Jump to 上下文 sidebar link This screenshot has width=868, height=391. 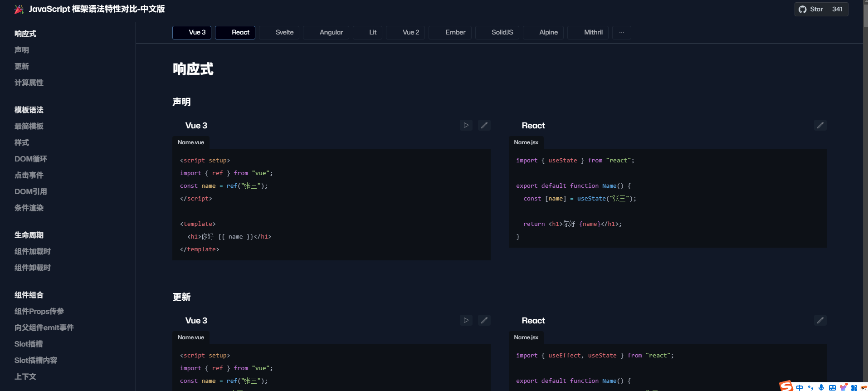pyautogui.click(x=25, y=376)
